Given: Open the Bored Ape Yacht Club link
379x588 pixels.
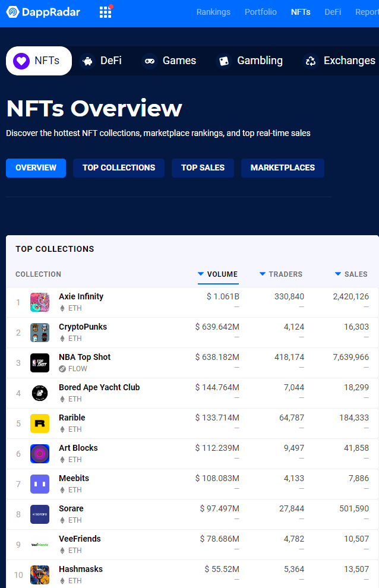Looking at the screenshot, I should 99,387.
